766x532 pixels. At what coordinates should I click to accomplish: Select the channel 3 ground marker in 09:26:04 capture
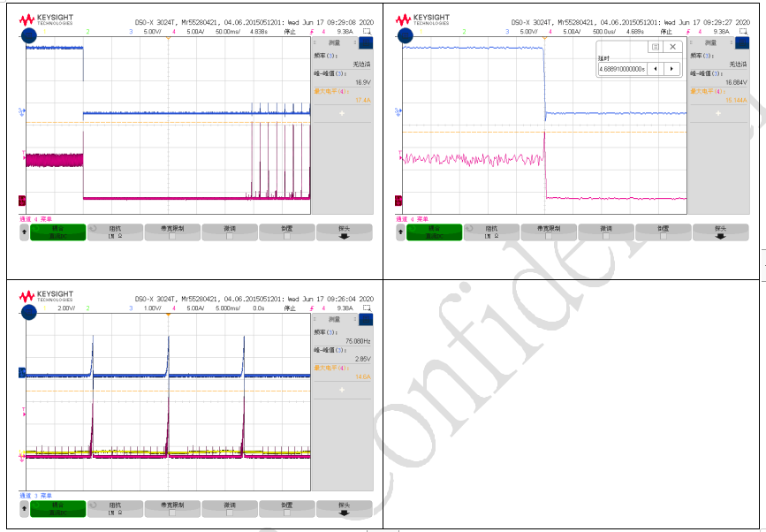pos(22,372)
